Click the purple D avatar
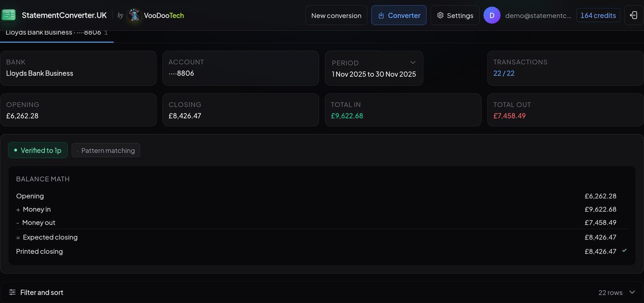This screenshot has width=644, height=303. click(492, 15)
